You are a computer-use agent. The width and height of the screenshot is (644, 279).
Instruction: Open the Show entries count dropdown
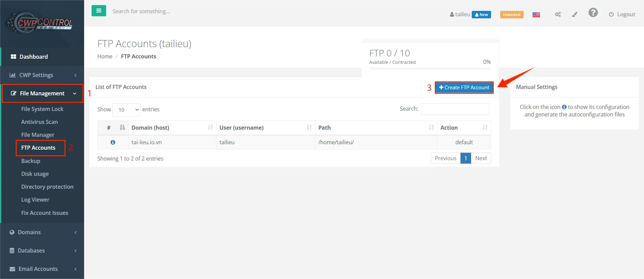coord(126,110)
